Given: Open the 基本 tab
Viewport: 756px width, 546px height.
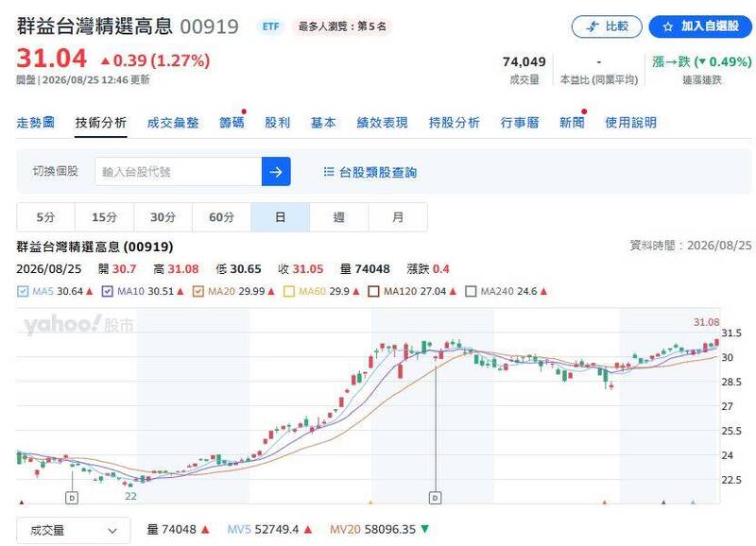Looking at the screenshot, I should click(323, 123).
